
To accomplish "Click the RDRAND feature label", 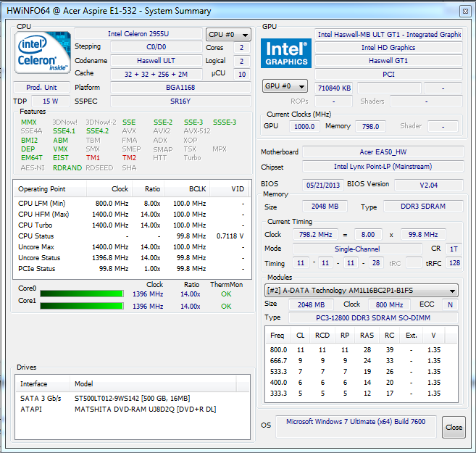I will 67,168.
